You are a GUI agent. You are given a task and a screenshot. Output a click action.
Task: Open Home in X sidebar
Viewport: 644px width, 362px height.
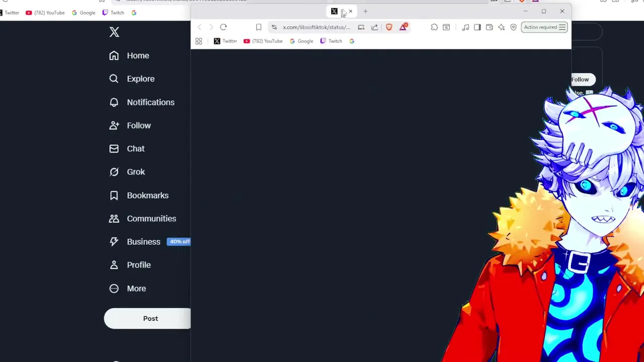(x=129, y=55)
